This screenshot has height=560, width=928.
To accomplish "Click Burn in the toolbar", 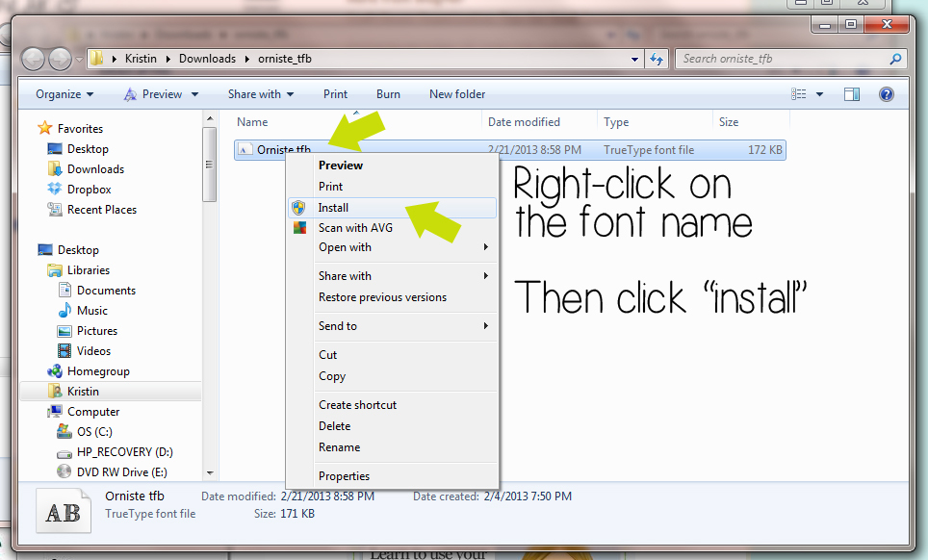I will [388, 94].
